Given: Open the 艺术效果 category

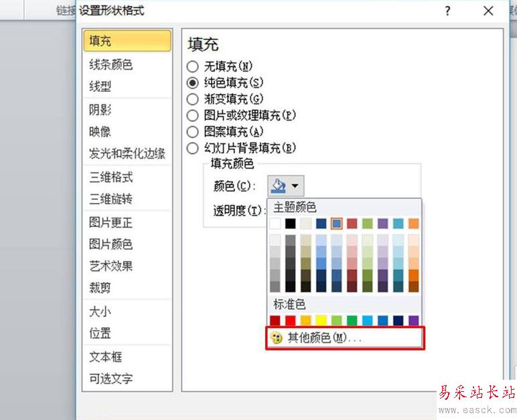Looking at the screenshot, I should tap(127, 266).
